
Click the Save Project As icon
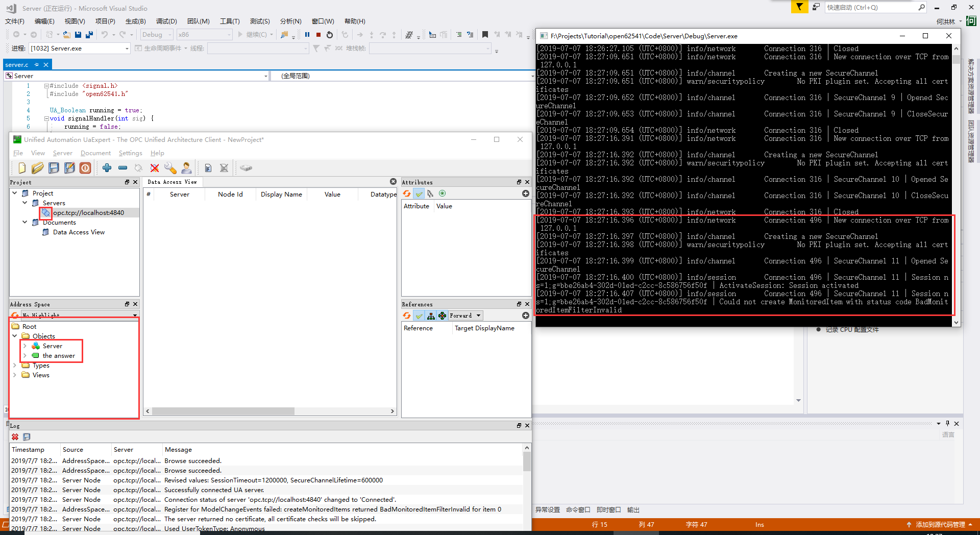[x=69, y=168]
